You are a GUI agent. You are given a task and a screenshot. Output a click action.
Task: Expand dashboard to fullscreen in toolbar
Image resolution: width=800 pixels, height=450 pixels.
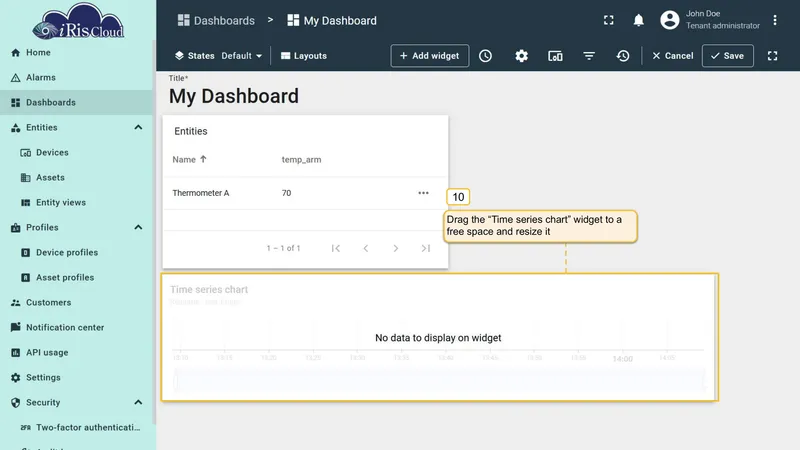point(772,56)
